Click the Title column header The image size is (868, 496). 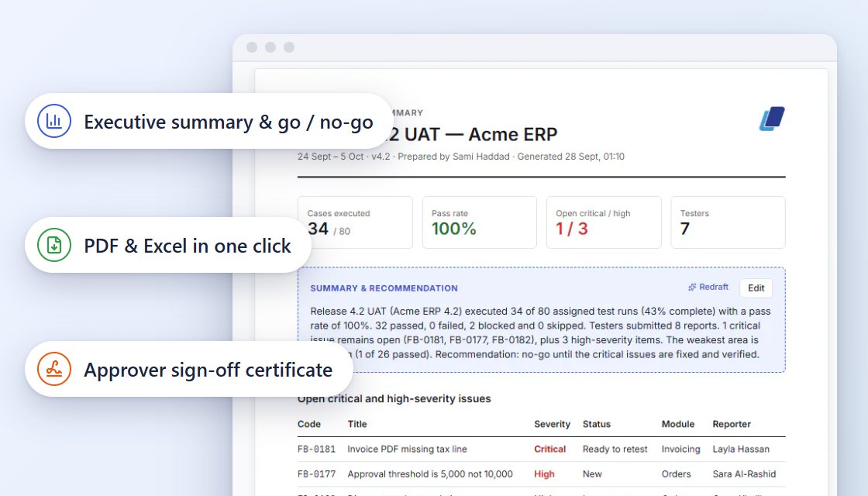coord(357,424)
